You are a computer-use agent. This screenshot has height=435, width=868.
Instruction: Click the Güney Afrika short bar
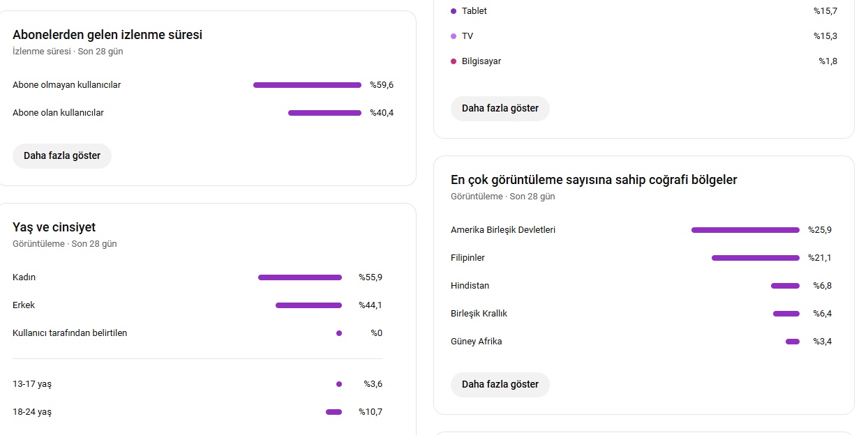[x=792, y=342]
